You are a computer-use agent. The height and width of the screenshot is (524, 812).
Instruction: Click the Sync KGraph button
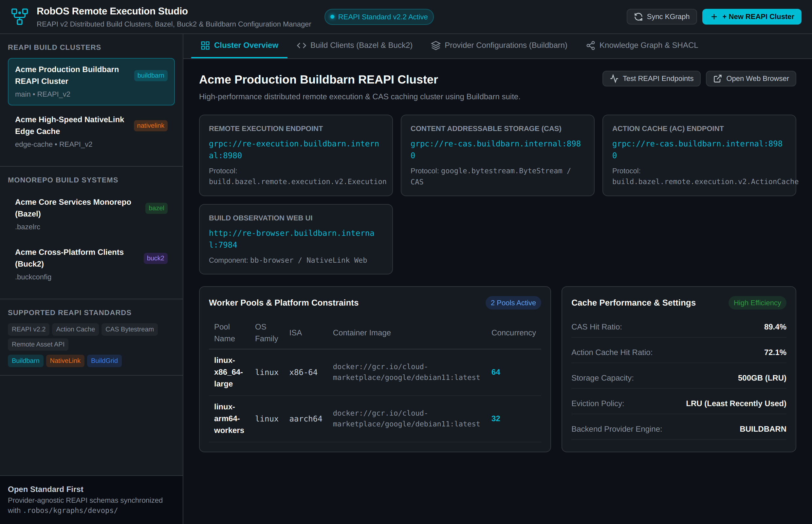pyautogui.click(x=662, y=17)
